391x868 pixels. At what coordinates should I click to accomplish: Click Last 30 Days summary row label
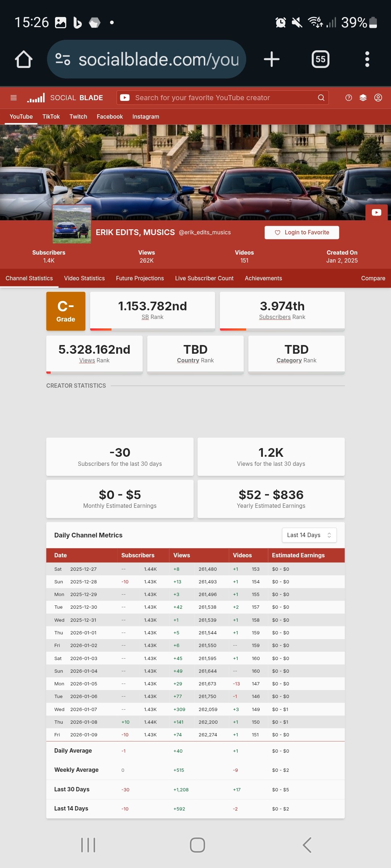pos(72,790)
